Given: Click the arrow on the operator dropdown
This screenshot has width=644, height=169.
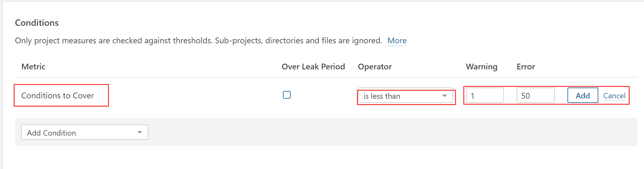Looking at the screenshot, I should (445, 96).
